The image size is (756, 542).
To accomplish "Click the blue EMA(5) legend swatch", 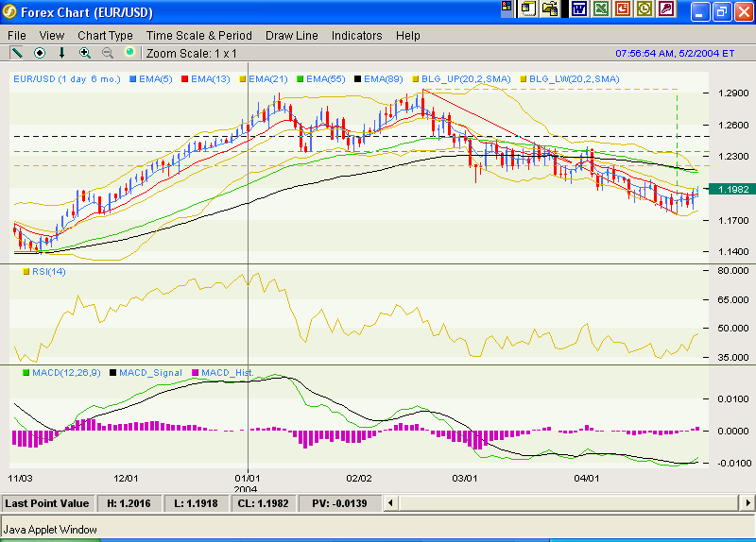I will coord(133,79).
